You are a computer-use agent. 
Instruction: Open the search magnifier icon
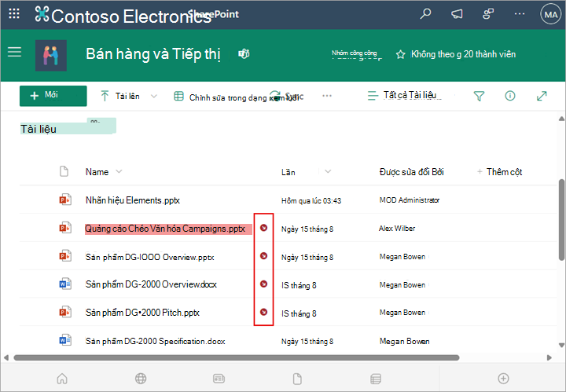(x=425, y=14)
